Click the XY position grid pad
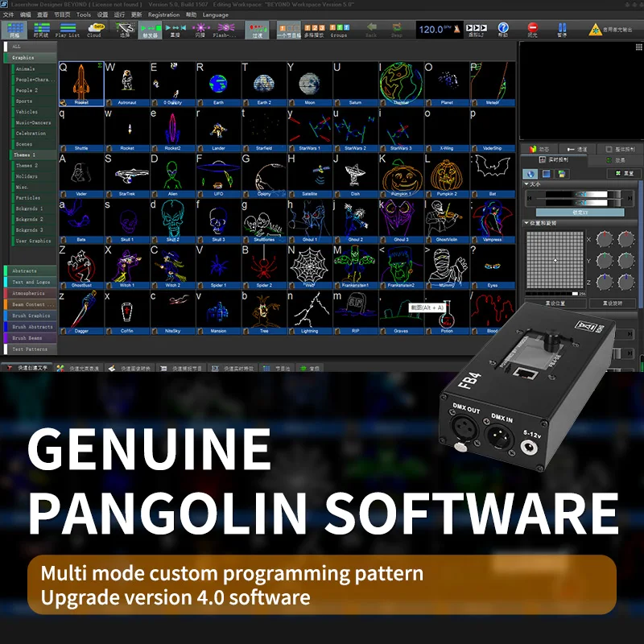644x644 pixels. 555,259
